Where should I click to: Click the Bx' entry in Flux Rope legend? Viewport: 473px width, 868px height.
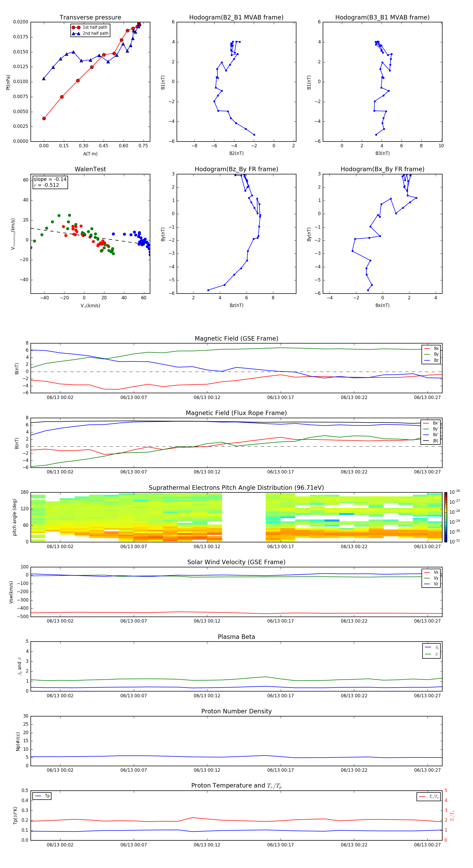pos(431,423)
